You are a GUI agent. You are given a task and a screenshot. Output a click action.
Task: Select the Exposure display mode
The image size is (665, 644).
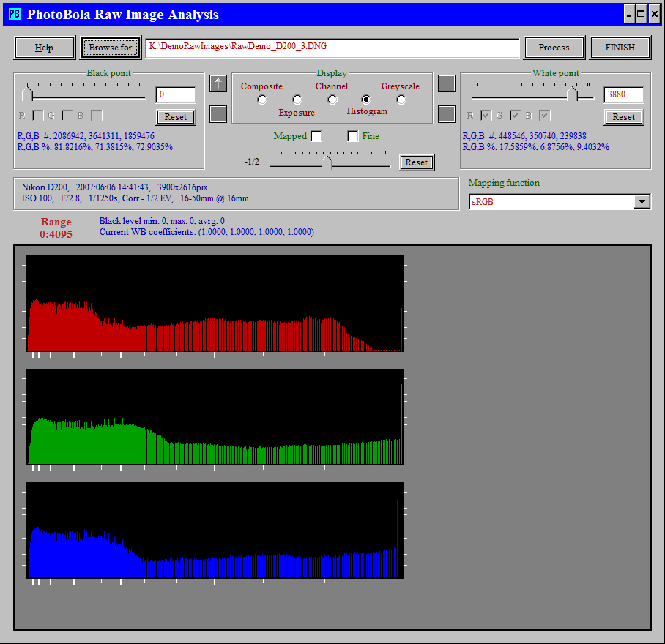tap(297, 100)
